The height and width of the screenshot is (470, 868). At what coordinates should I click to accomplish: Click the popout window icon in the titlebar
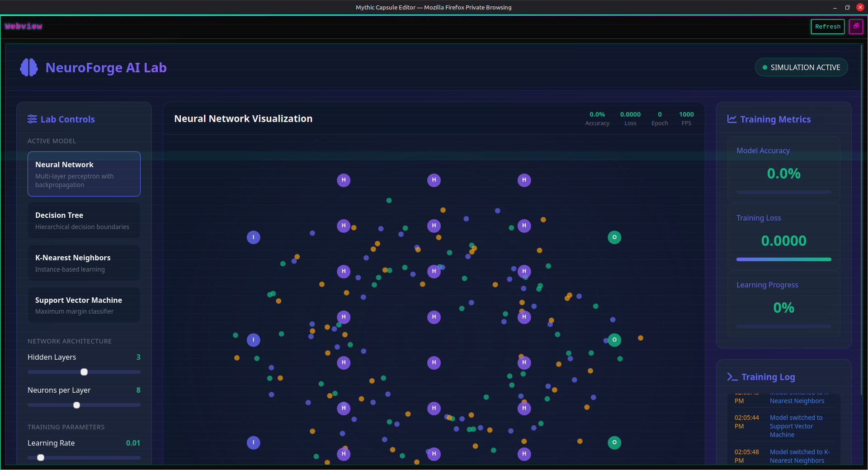856,26
